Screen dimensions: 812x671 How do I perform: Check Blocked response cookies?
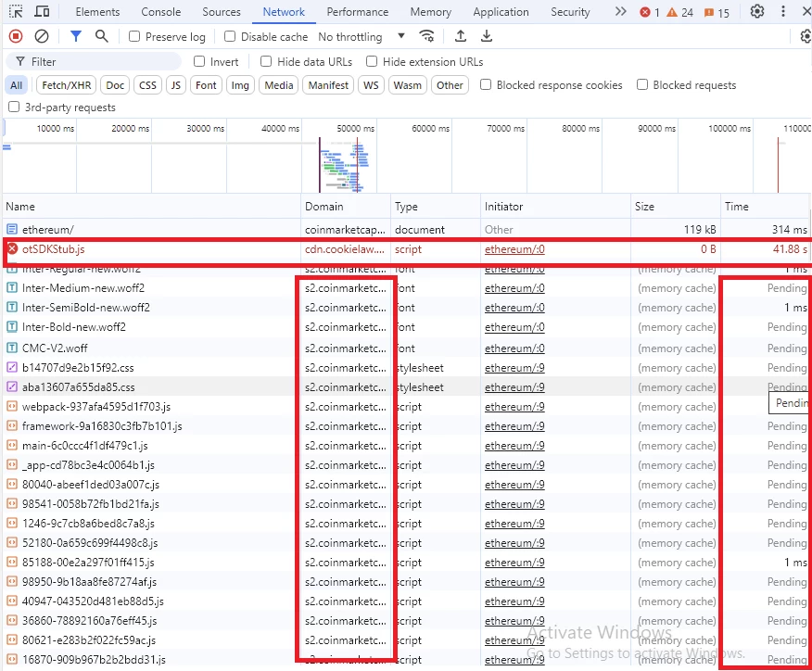pos(485,84)
